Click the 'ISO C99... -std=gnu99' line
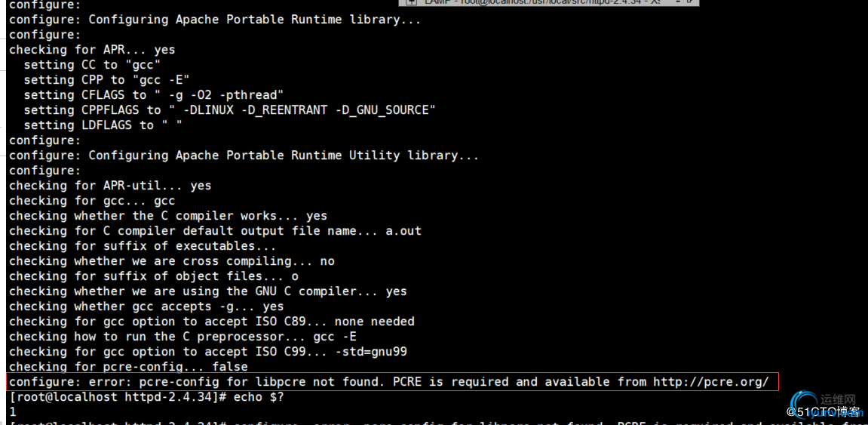868x425 pixels. pyautogui.click(x=208, y=351)
